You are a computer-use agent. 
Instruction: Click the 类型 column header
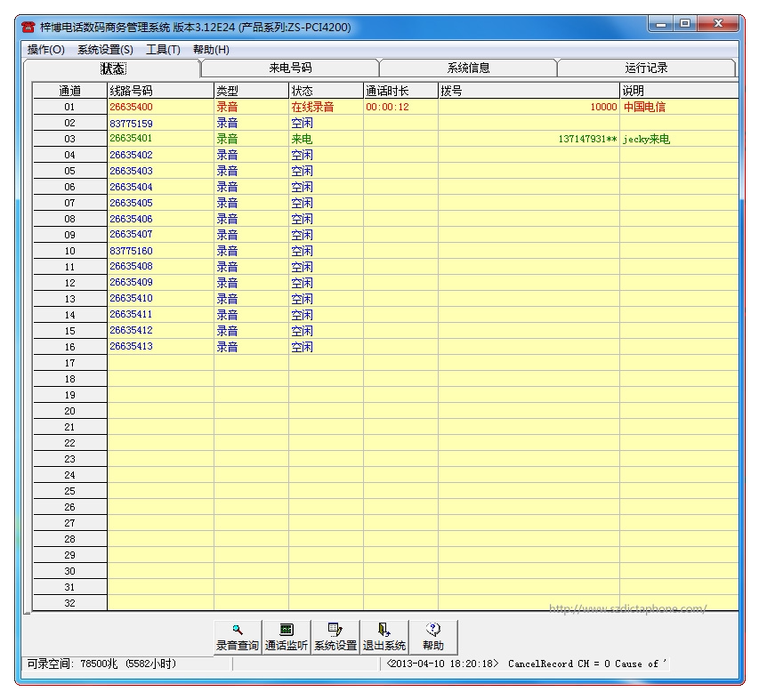(x=251, y=91)
